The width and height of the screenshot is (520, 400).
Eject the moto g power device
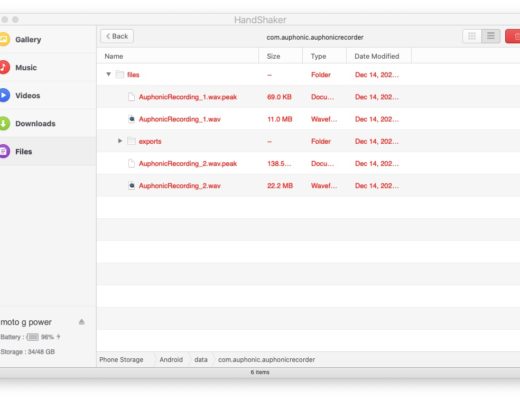click(x=81, y=322)
